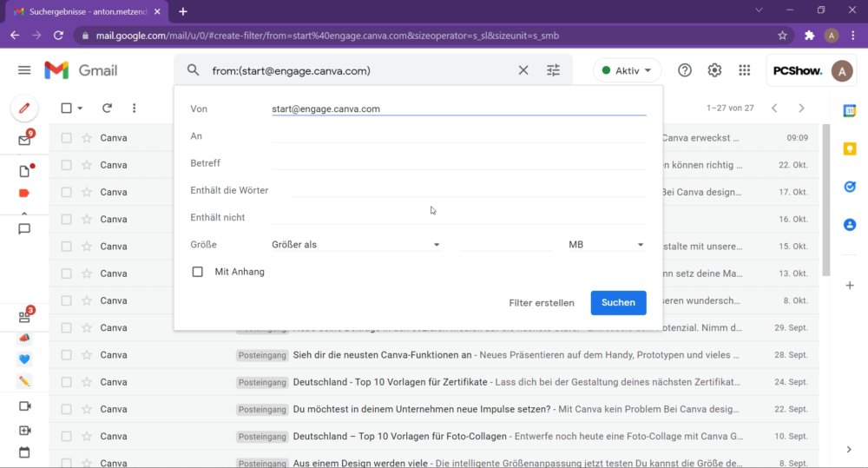This screenshot has height=468, width=868.
Task: Open the Google apps grid icon
Action: (745, 70)
